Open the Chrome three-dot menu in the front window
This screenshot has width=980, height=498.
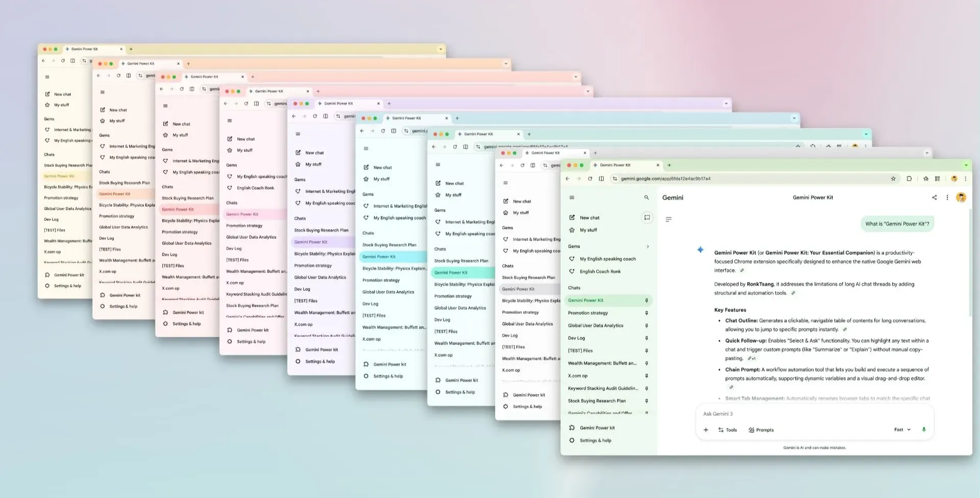[x=965, y=179]
